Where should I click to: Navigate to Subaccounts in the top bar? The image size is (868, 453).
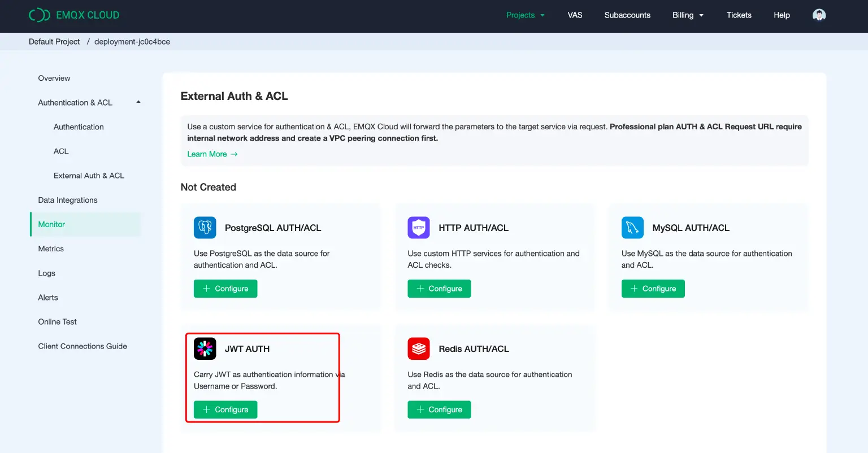(x=627, y=15)
